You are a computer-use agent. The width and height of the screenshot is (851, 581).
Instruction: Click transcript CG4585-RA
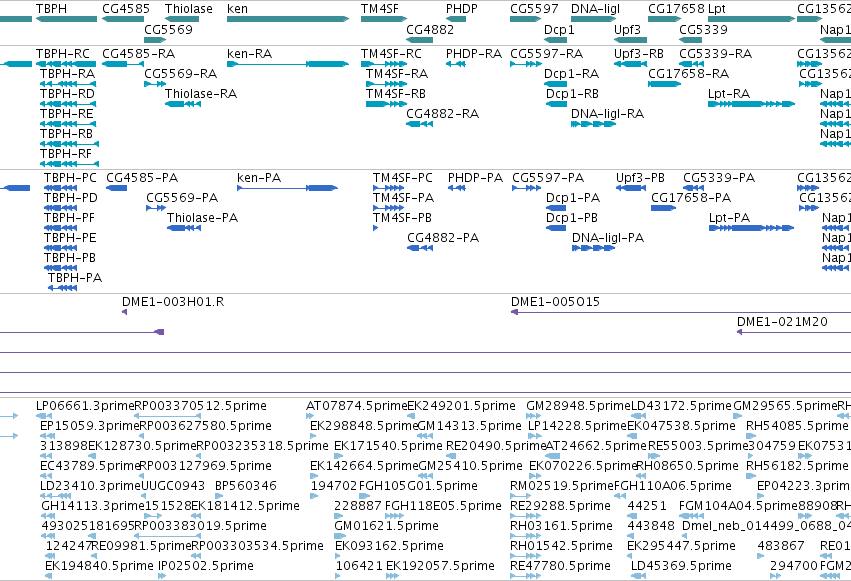pos(138,54)
